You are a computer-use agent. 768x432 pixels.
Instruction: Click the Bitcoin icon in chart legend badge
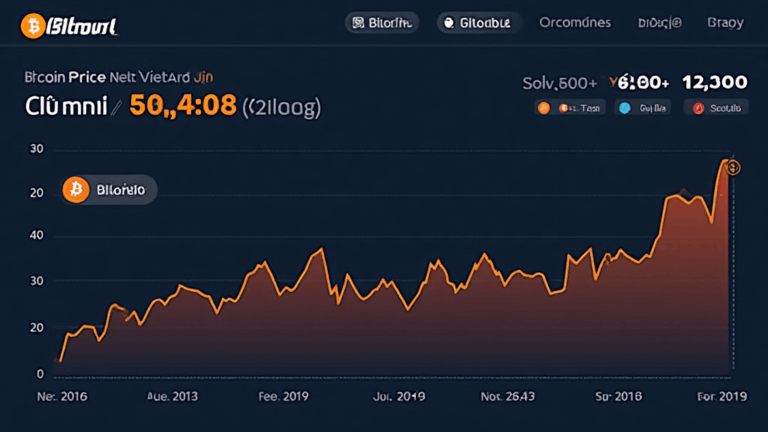(75, 188)
